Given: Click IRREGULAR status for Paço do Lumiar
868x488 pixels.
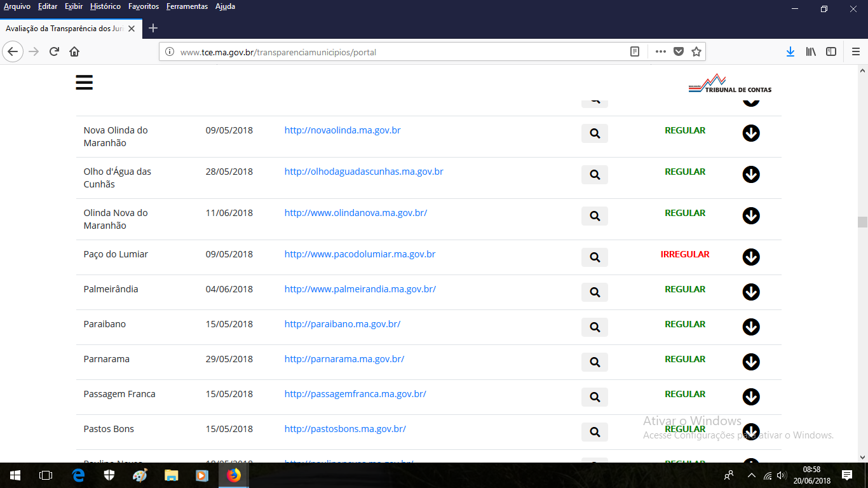Looking at the screenshot, I should point(685,254).
